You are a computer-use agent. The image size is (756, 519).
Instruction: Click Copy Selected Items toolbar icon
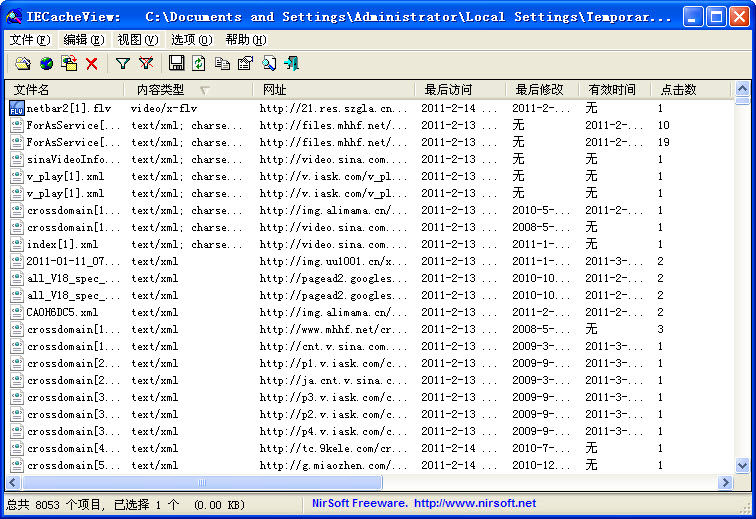[222, 64]
